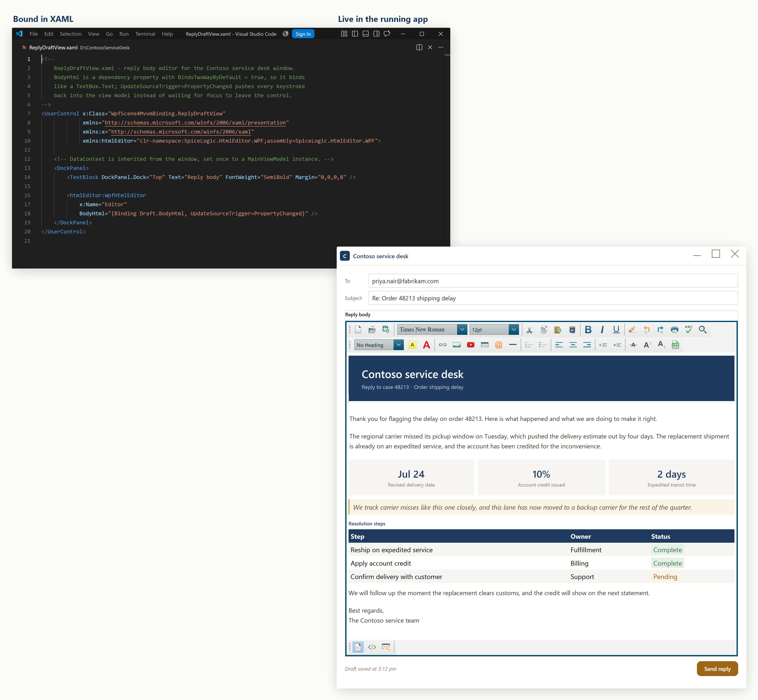The height and width of the screenshot is (700, 758).
Task: Click the Align left icon
Action: (x=559, y=345)
